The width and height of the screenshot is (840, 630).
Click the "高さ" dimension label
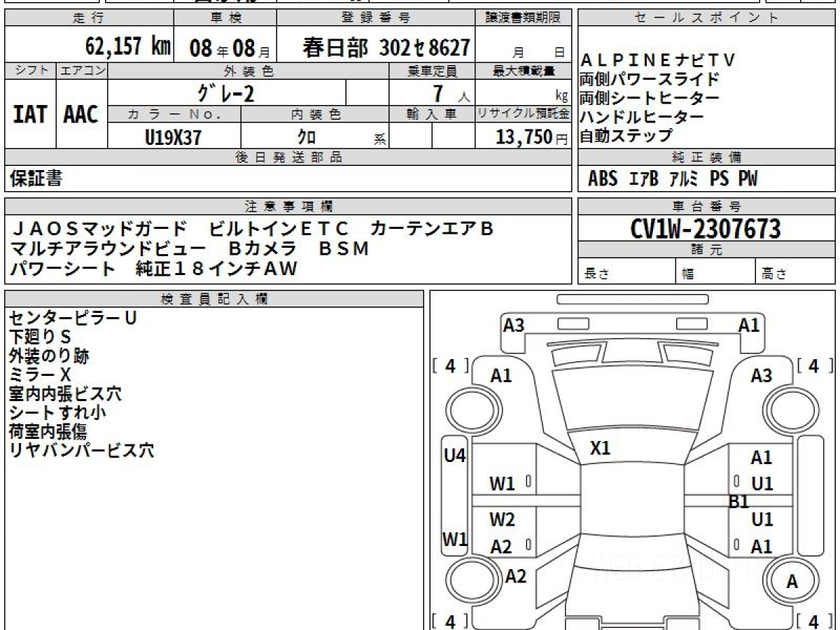tap(774, 274)
